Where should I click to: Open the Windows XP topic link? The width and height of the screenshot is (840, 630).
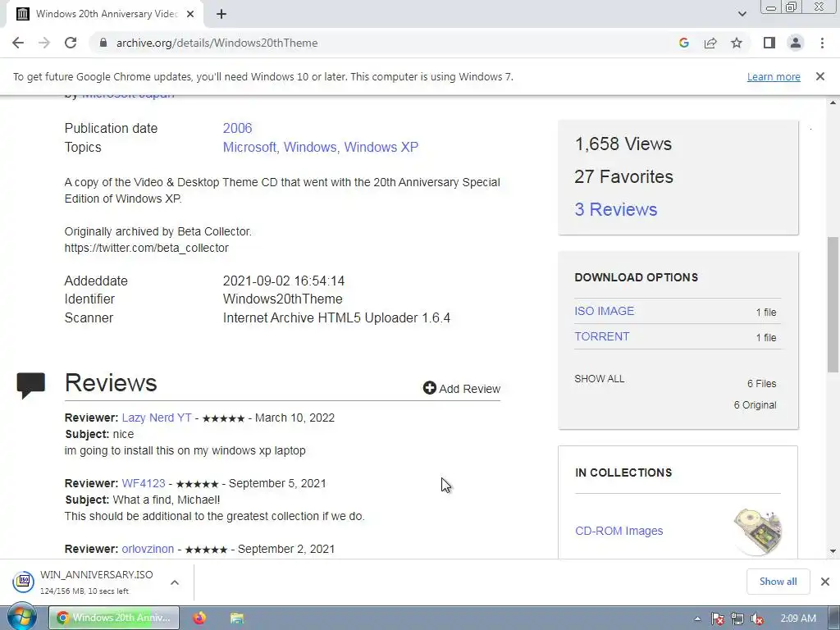tap(381, 148)
